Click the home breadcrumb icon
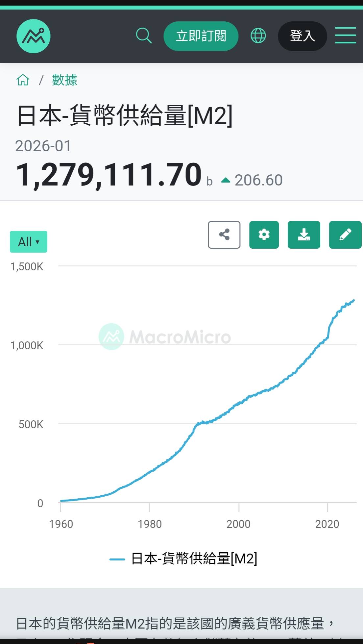Image resolution: width=363 pixels, height=644 pixels. click(x=23, y=80)
